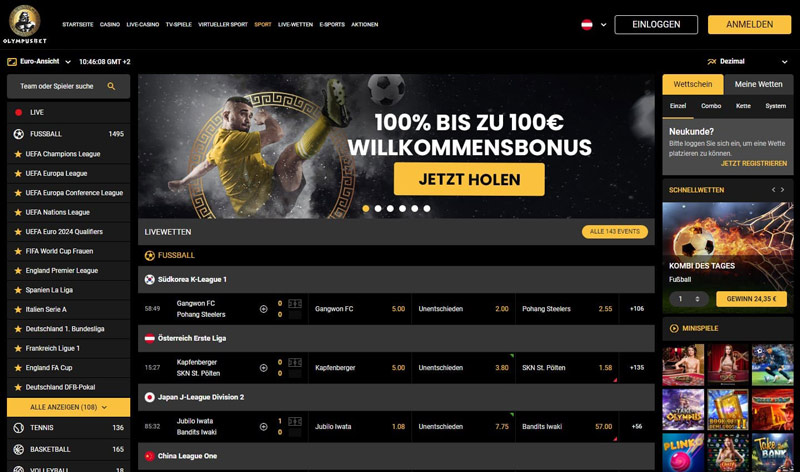This screenshot has width=800, height=472.
Task: Click the OlympusBet logo
Action: pyautogui.click(x=24, y=24)
